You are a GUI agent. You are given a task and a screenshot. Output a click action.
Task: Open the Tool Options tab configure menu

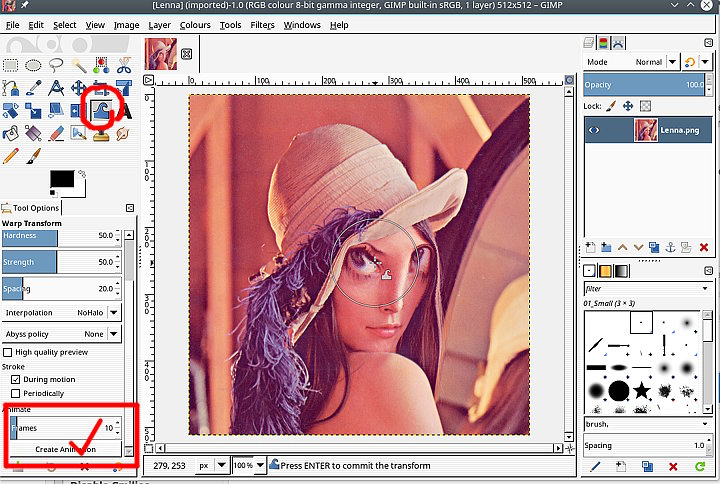click(130, 208)
